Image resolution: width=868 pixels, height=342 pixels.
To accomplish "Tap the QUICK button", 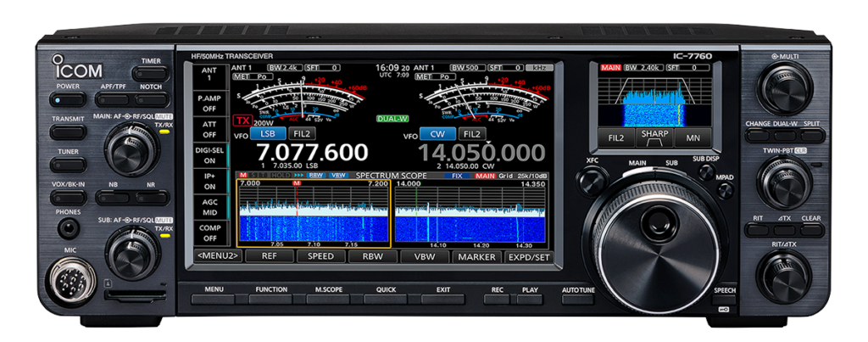I will pos(386,300).
